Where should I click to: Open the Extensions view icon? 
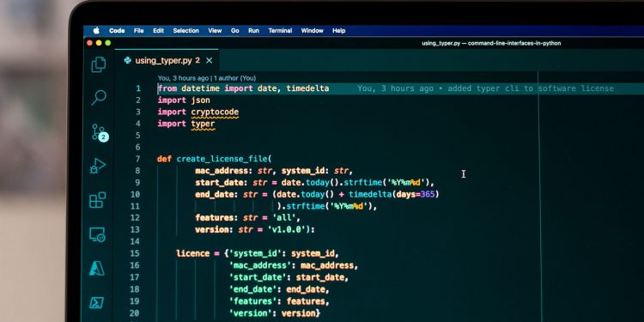pos(98,200)
